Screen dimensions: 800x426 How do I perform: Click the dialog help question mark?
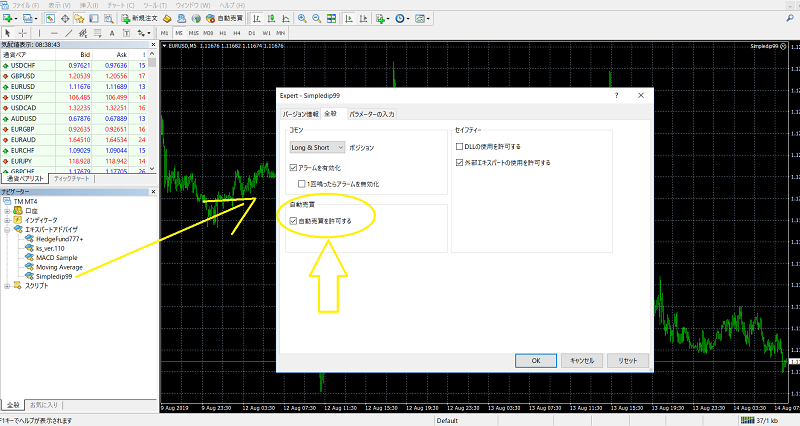pyautogui.click(x=616, y=96)
